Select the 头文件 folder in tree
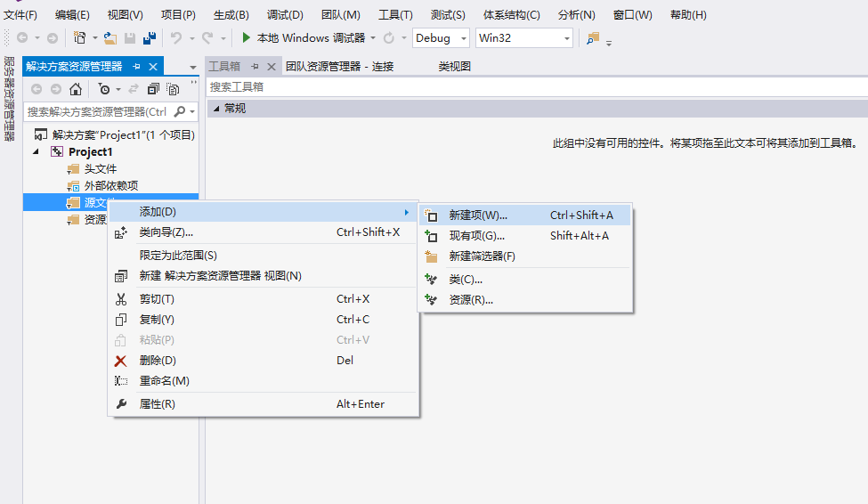Screen dimensions: 868x504 point(101,168)
